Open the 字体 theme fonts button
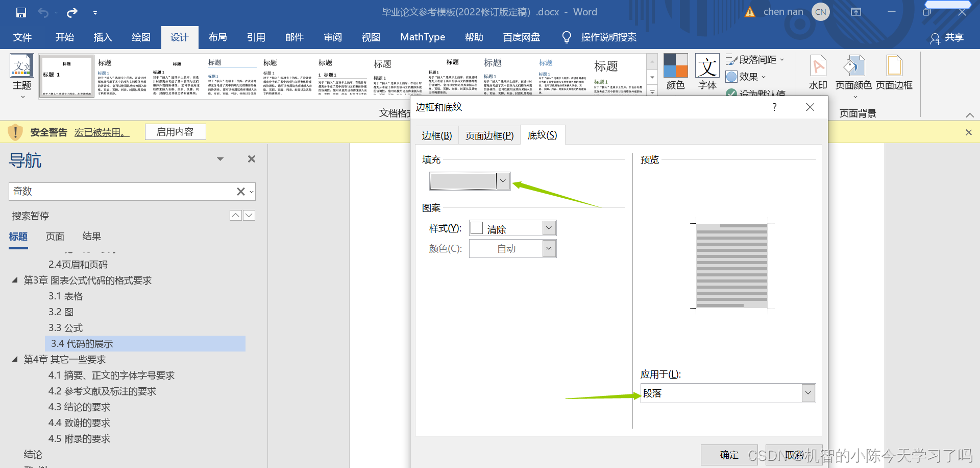 [707, 73]
